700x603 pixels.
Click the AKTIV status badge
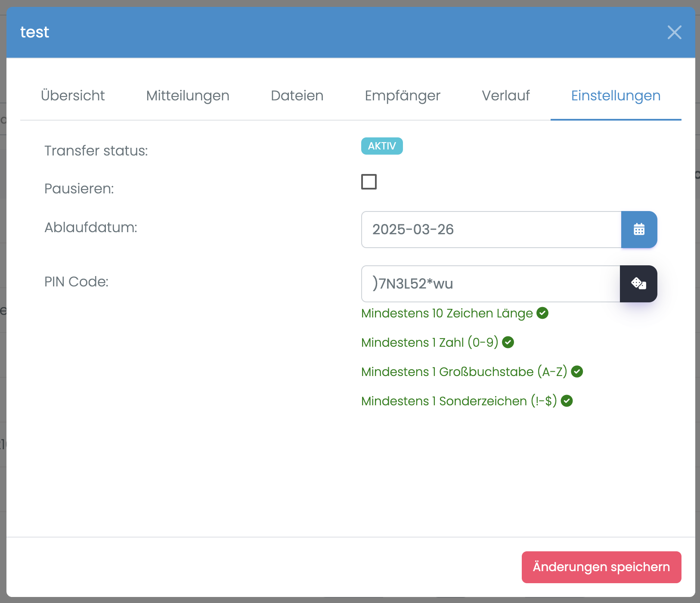(382, 146)
